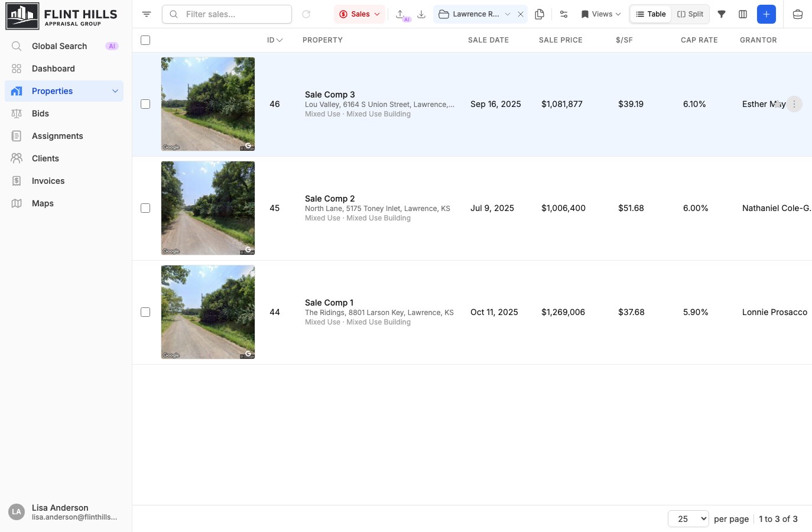
Task: Open Invoices in sidebar
Action: 64,181
